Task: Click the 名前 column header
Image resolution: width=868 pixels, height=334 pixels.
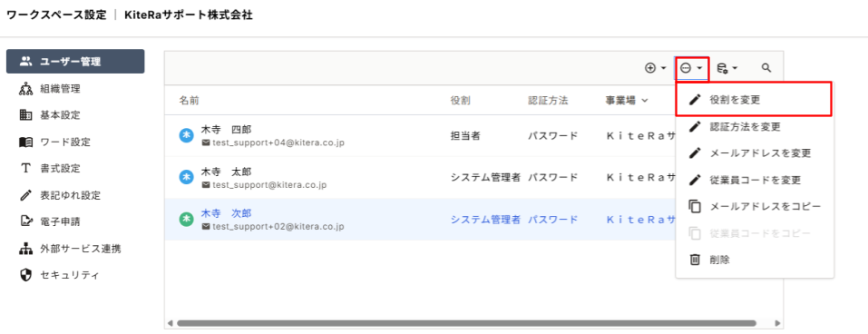Action: (x=189, y=101)
